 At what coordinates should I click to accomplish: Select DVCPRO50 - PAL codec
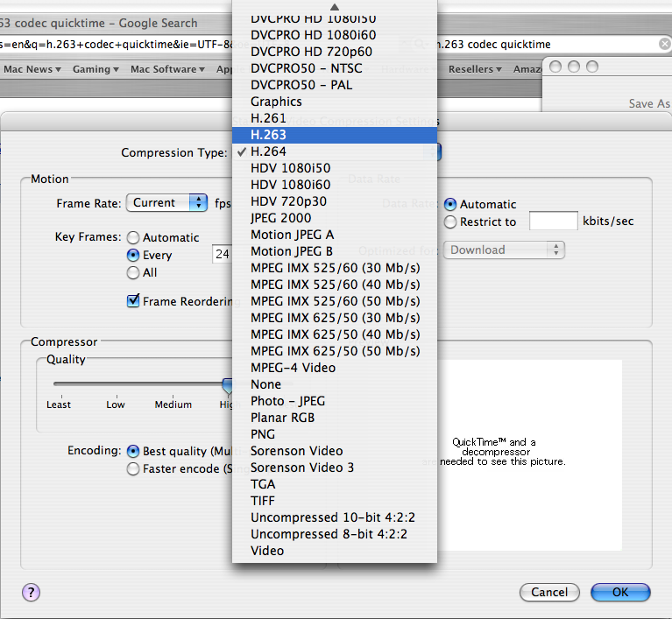(335, 85)
